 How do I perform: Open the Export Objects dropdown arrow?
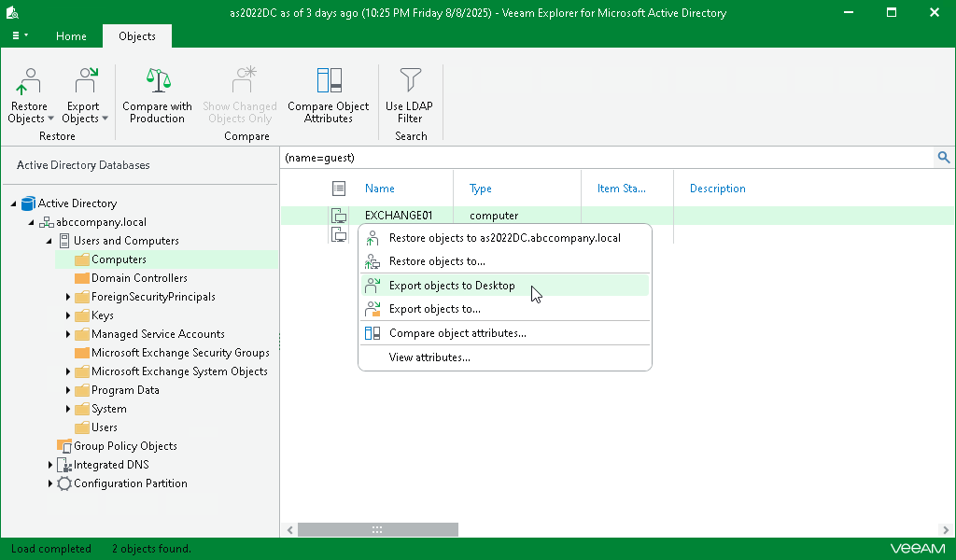point(105,119)
